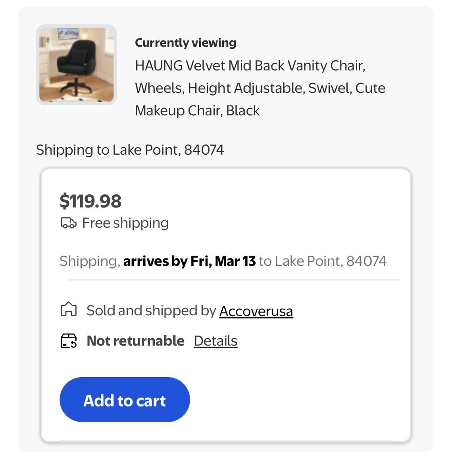The height and width of the screenshot is (476, 452).
Task: Click the destination text after the arrival date
Action: pyautogui.click(x=323, y=261)
